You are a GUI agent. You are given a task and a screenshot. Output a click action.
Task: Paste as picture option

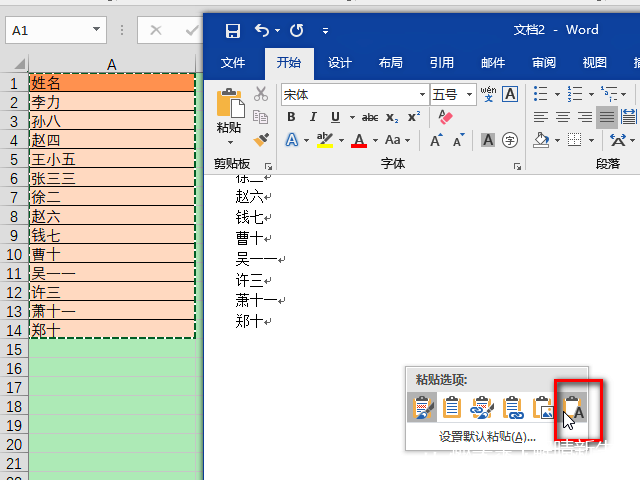(543, 407)
